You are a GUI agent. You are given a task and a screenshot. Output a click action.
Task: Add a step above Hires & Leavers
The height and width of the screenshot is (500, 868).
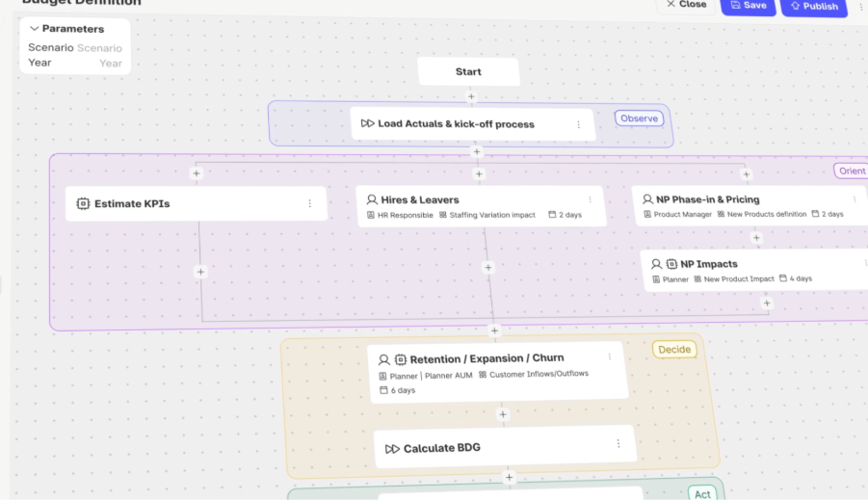[479, 173]
